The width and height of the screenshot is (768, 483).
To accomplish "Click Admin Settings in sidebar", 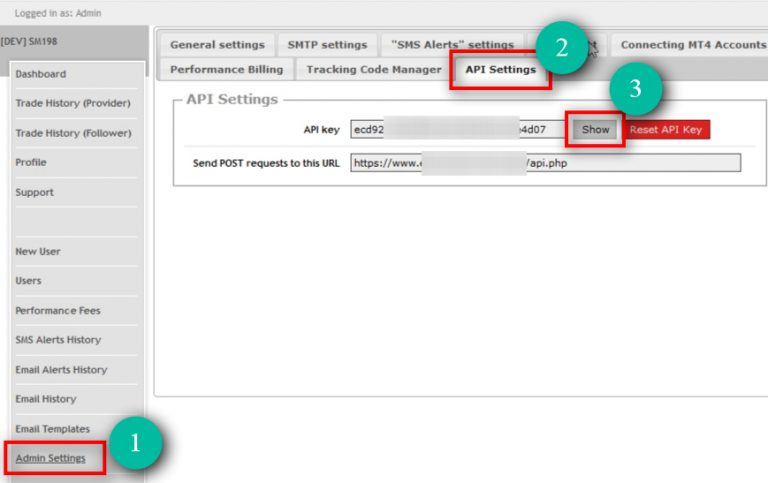I will [x=50, y=458].
